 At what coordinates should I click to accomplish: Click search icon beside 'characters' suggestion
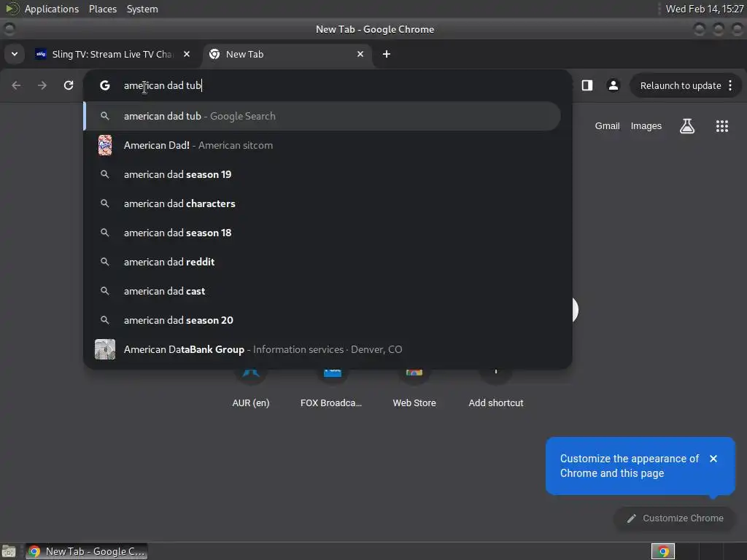pos(105,203)
